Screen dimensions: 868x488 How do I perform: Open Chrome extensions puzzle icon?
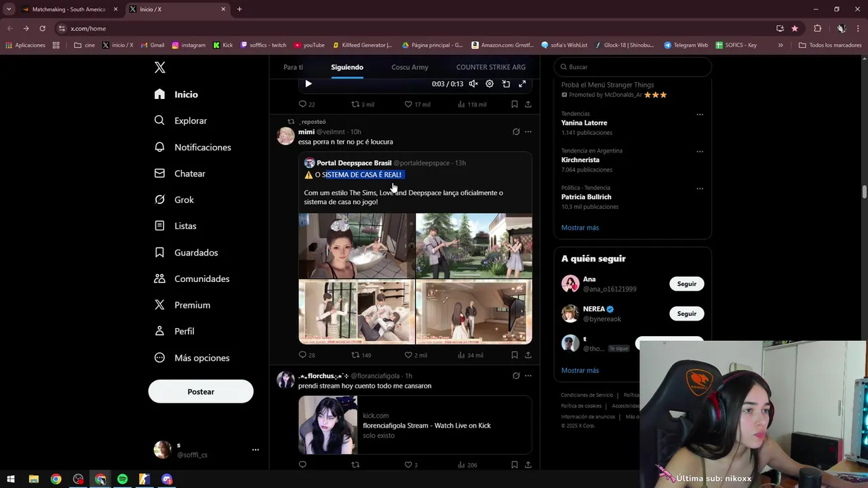point(817,28)
